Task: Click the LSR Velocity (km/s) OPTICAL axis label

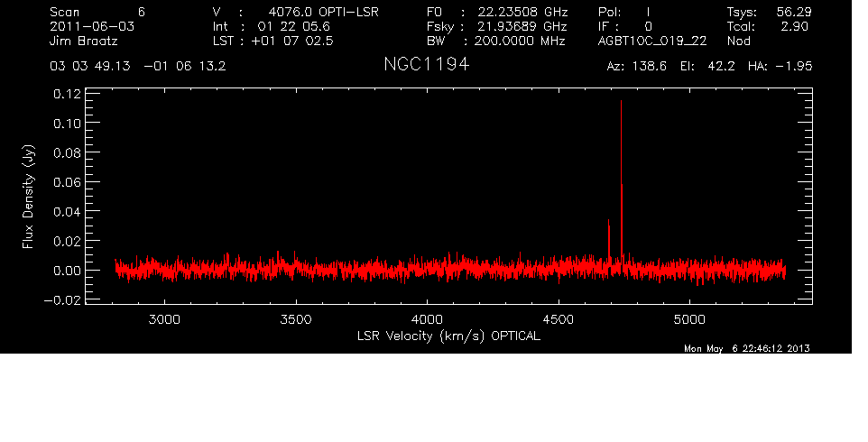Action: point(448,336)
